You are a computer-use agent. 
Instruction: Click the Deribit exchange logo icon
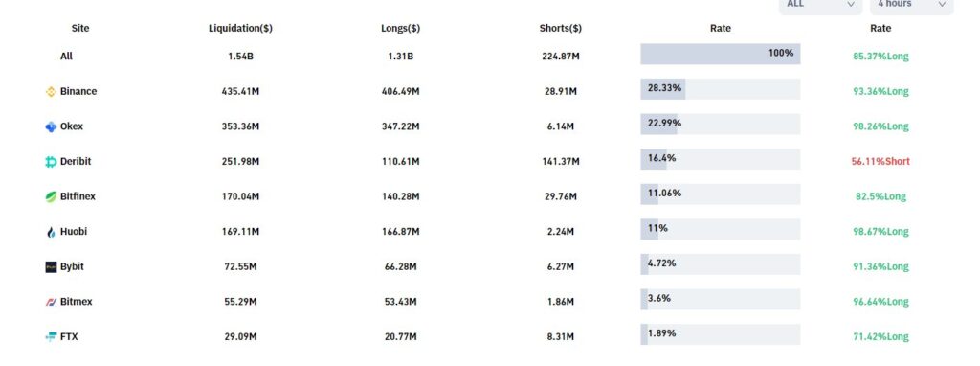click(51, 161)
